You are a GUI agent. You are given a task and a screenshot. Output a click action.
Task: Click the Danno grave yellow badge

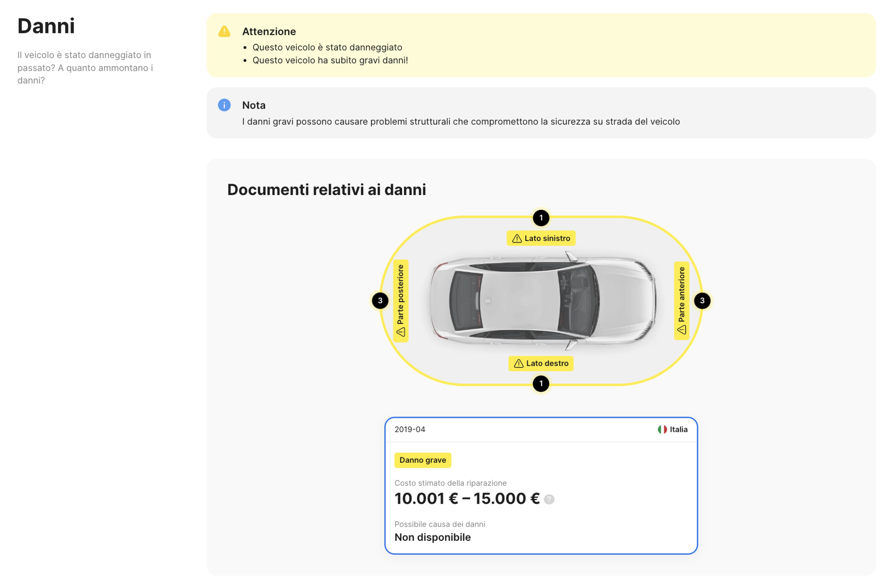click(x=422, y=460)
